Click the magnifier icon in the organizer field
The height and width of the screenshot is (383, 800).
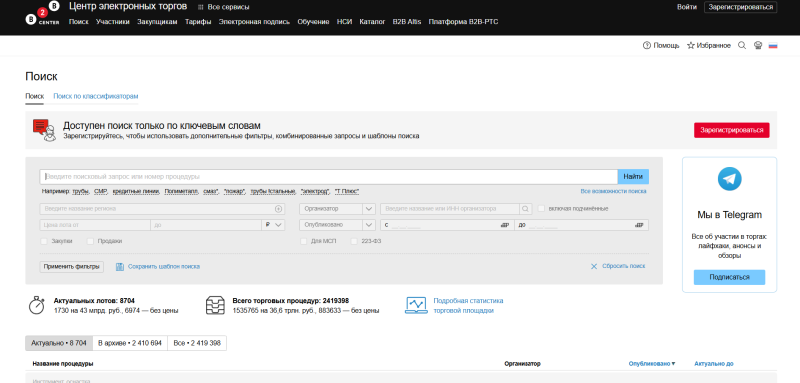pos(525,209)
